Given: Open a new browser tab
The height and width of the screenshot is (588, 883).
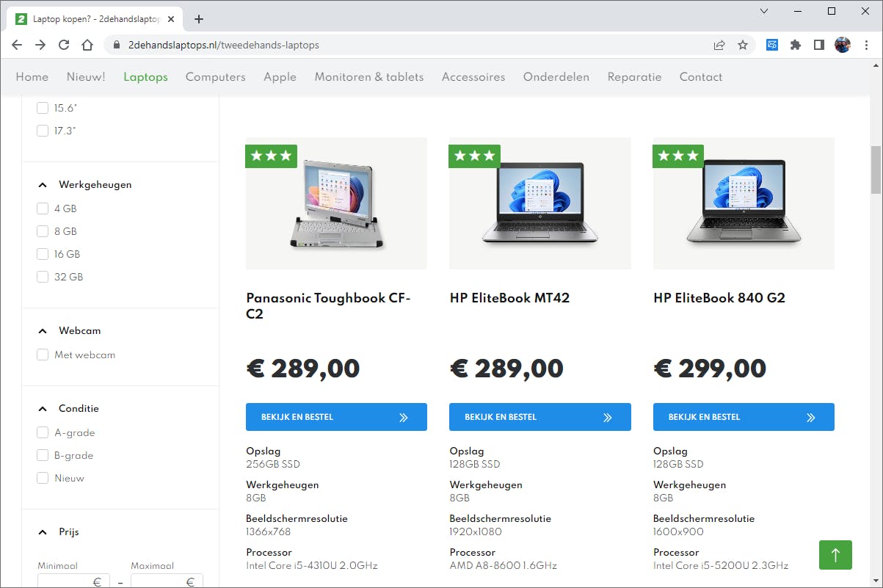Looking at the screenshot, I should click(x=199, y=19).
